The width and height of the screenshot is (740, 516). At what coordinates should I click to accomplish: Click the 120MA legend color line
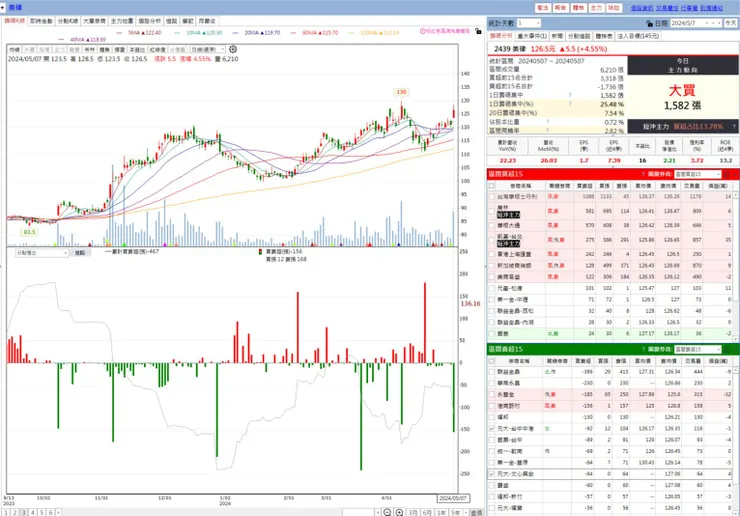tap(351, 33)
